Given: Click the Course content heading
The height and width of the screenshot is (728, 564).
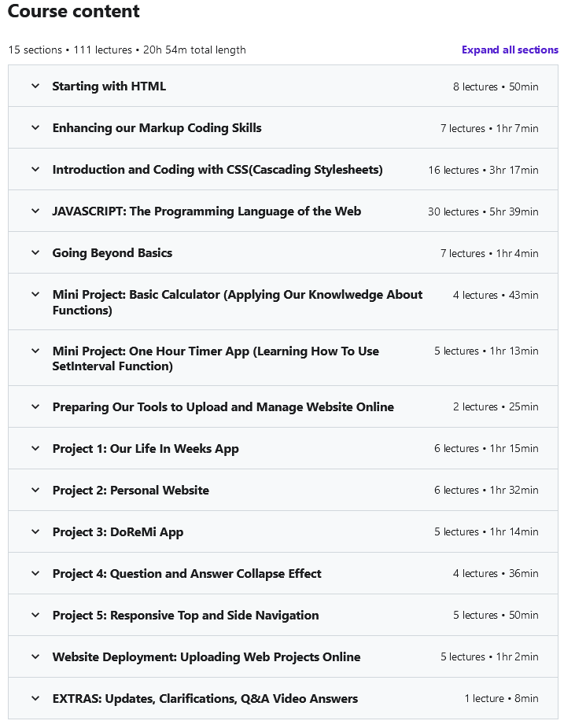Looking at the screenshot, I should (x=74, y=12).
